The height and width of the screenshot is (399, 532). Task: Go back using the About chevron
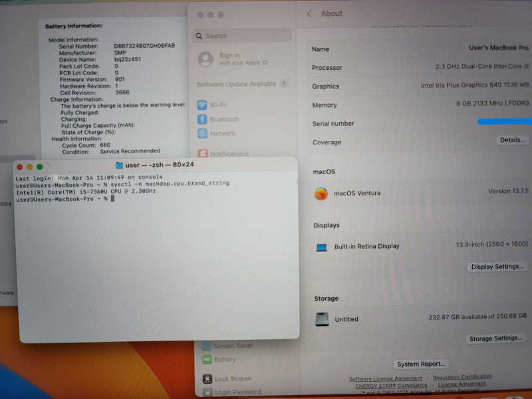point(309,13)
